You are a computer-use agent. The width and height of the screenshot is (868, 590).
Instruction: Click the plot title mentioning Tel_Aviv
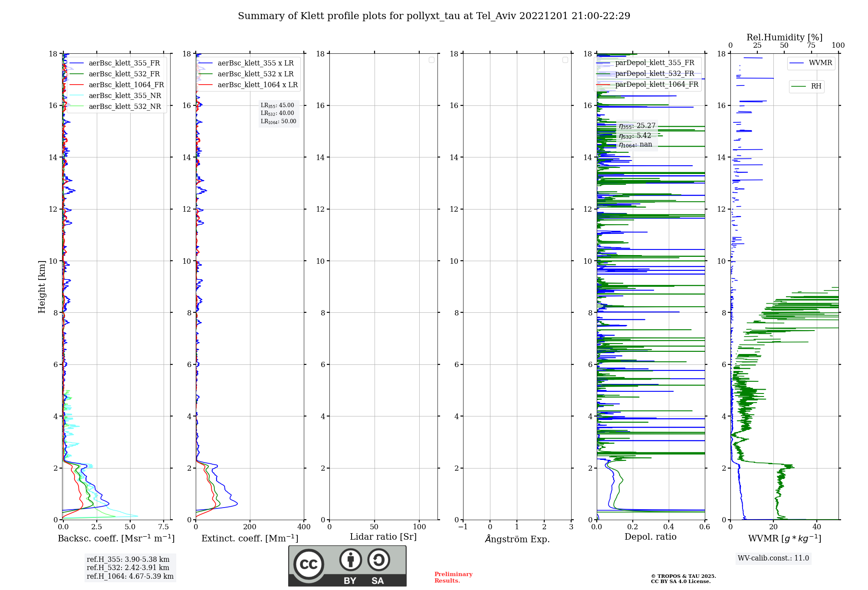click(434, 16)
